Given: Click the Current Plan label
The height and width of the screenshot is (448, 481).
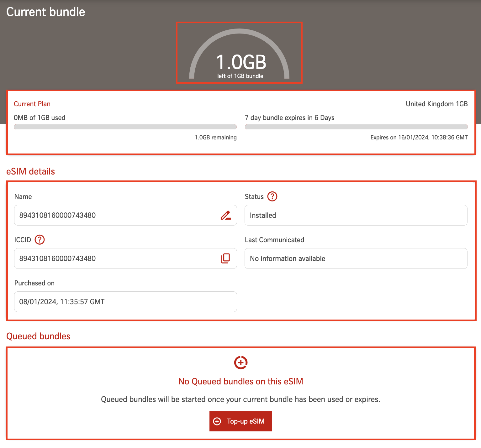Looking at the screenshot, I should pos(32,104).
